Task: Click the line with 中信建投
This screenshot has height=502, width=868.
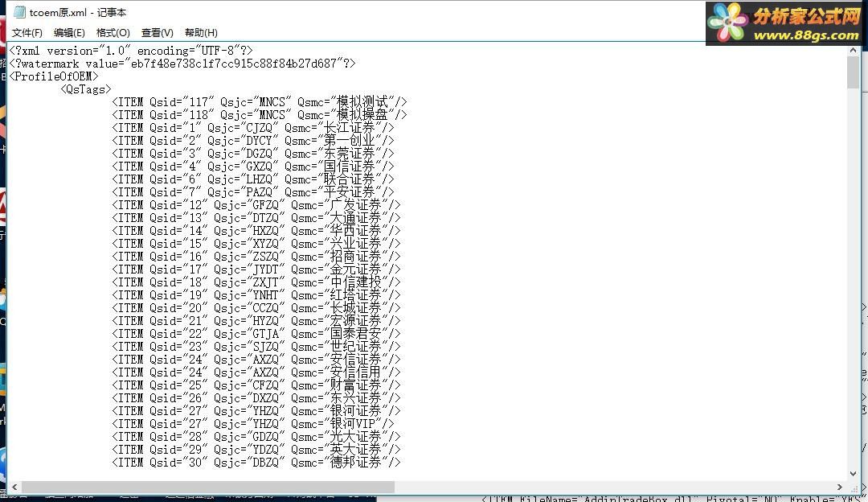Action: tap(256, 282)
